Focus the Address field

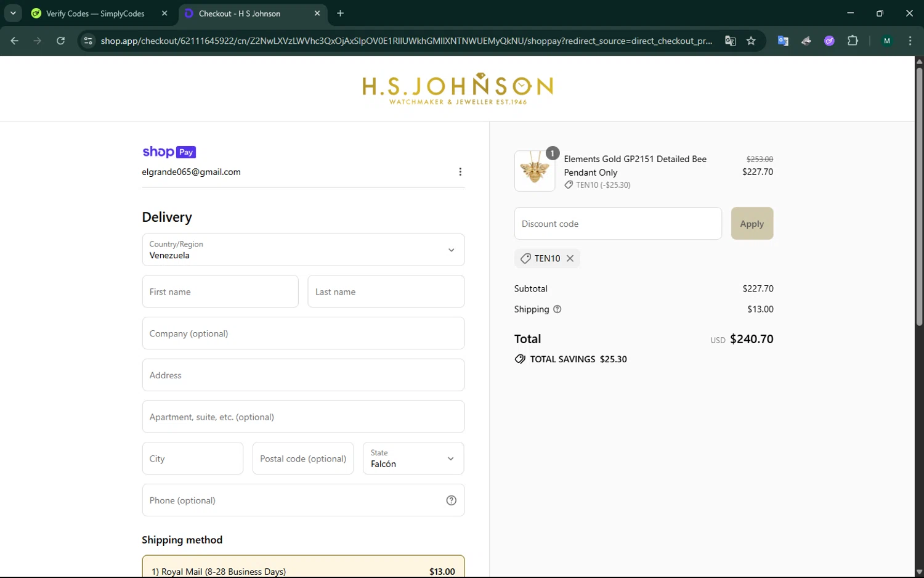pos(303,375)
